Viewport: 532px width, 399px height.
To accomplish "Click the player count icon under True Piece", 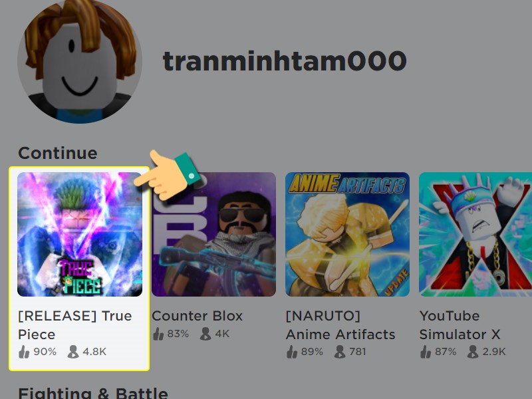I will tap(73, 352).
